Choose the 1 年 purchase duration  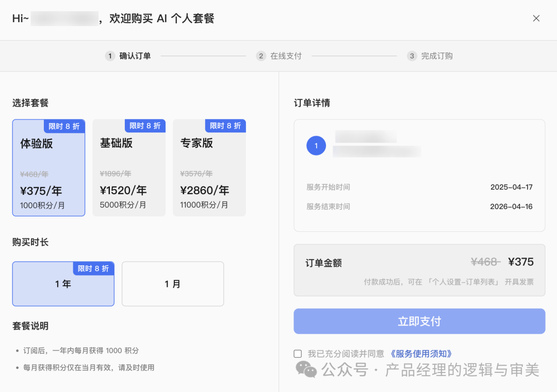[x=63, y=284]
